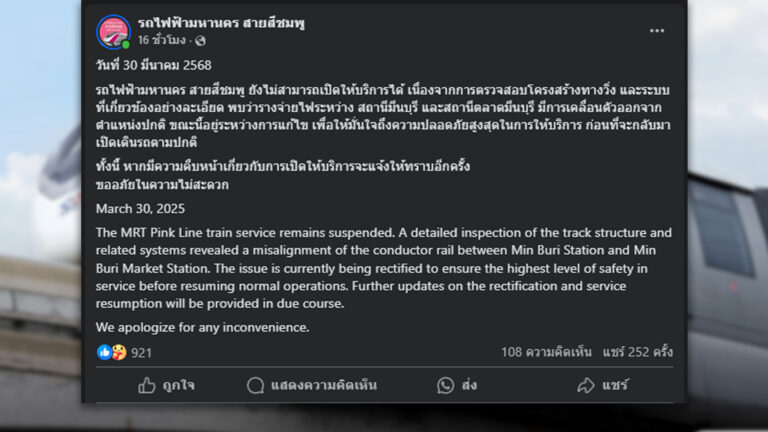Click the share arrow icon
Screen dimensions: 768x432
(x=580, y=385)
